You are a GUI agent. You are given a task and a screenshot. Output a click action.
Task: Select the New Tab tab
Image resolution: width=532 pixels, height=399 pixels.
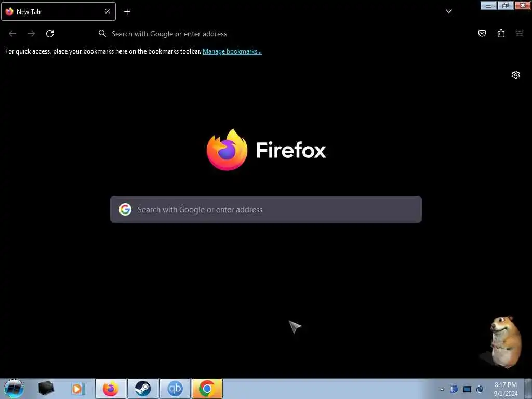coord(58,11)
